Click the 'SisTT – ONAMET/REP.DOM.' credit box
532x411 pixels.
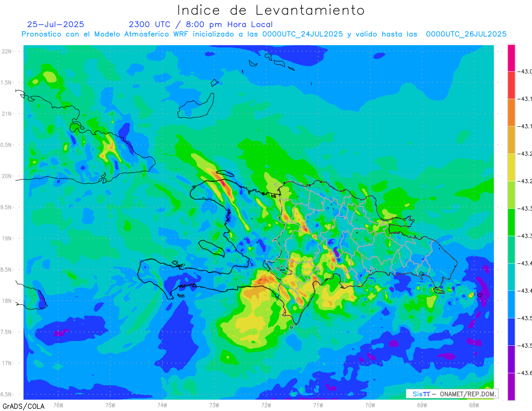[452, 394]
